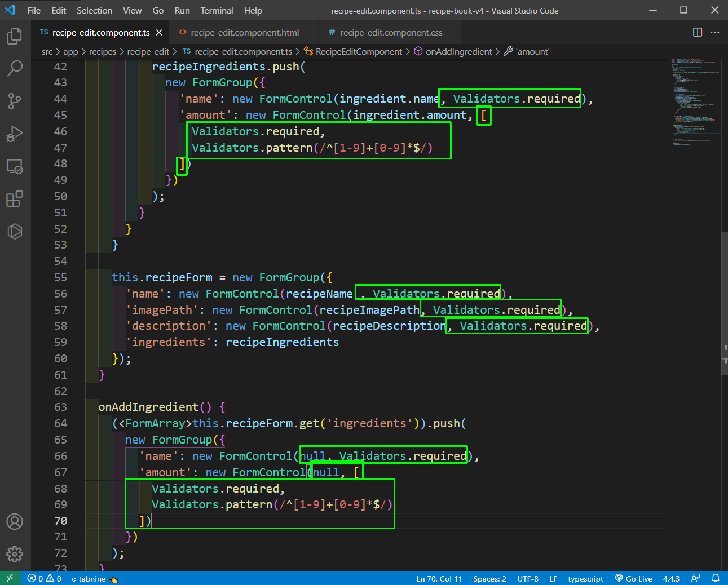Viewport: 728px width, 585px height.
Task: Open the View menu
Action: pyautogui.click(x=133, y=10)
